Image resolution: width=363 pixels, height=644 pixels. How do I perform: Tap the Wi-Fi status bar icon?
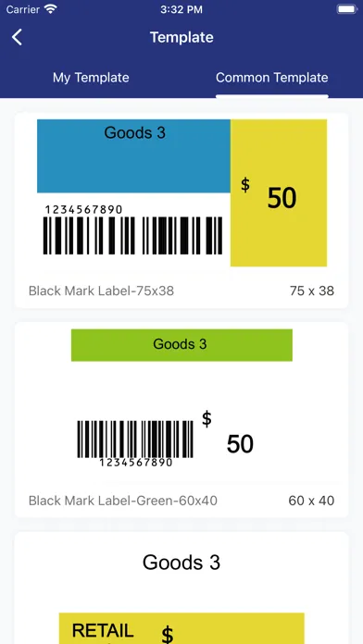(51, 9)
